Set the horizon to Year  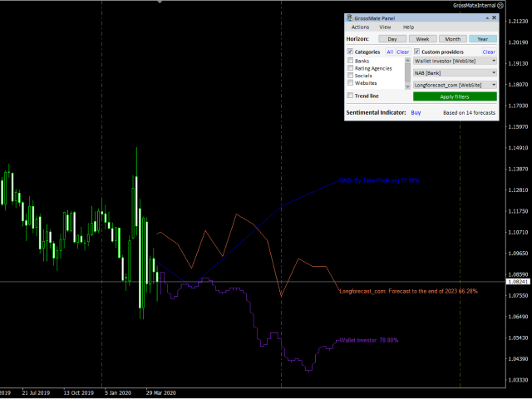point(483,39)
